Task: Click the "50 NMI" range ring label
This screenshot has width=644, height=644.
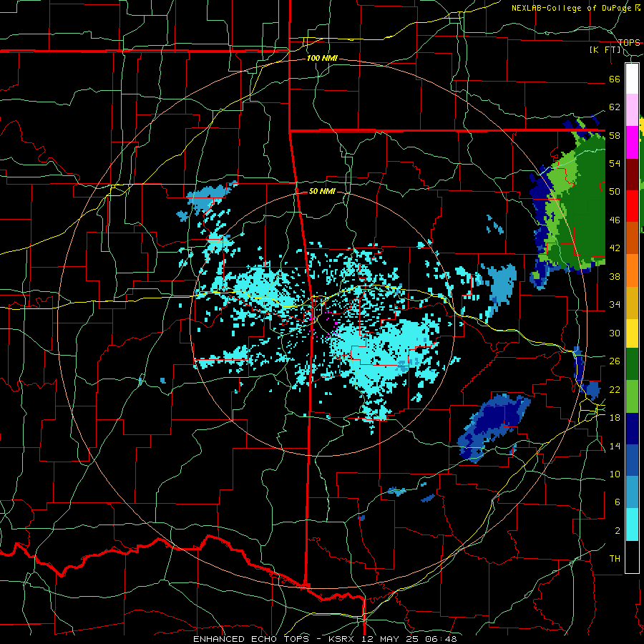Action: [x=322, y=191]
